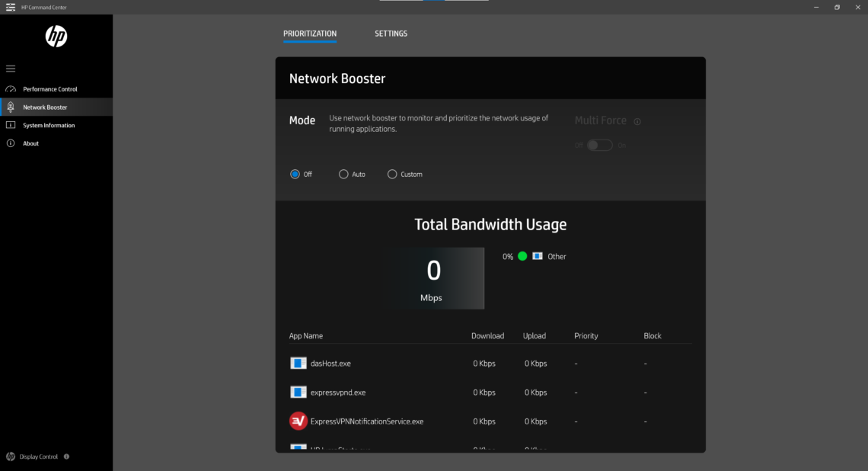868x471 pixels.
Task: Click the ExpressVPN red app icon
Action: [x=298, y=421]
